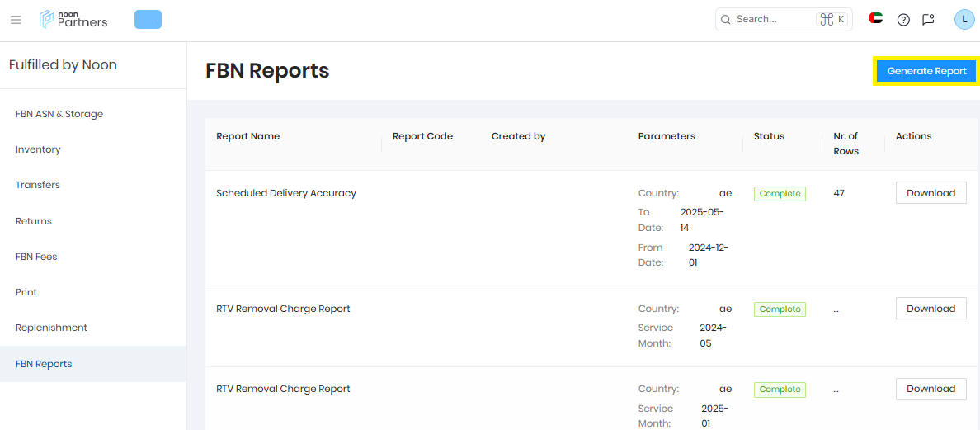Click the Report Name column header

[x=247, y=136]
